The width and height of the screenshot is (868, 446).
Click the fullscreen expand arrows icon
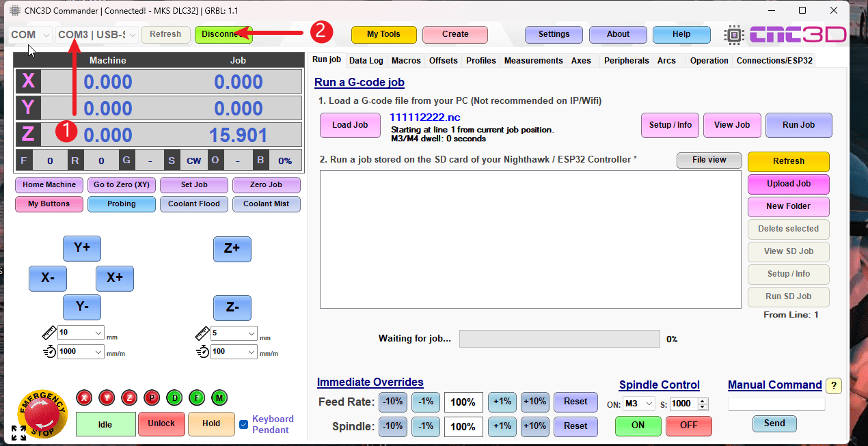coord(18,432)
